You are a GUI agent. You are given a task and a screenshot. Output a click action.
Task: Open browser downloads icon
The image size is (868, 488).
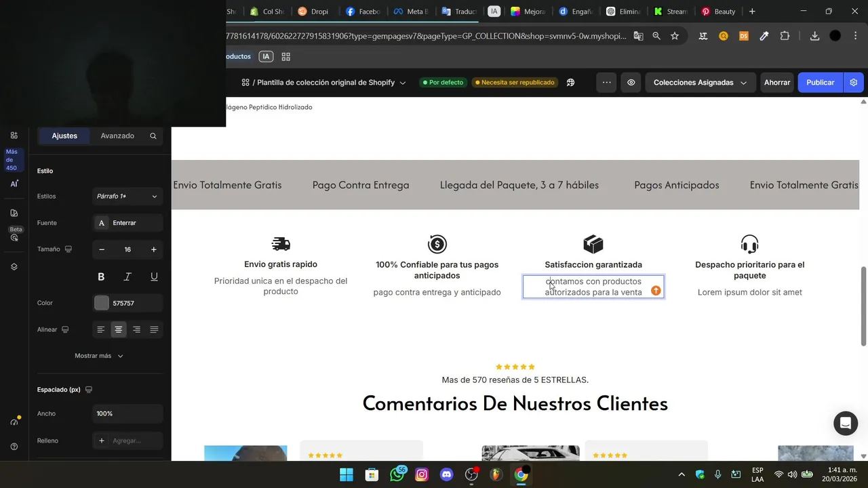(814, 36)
